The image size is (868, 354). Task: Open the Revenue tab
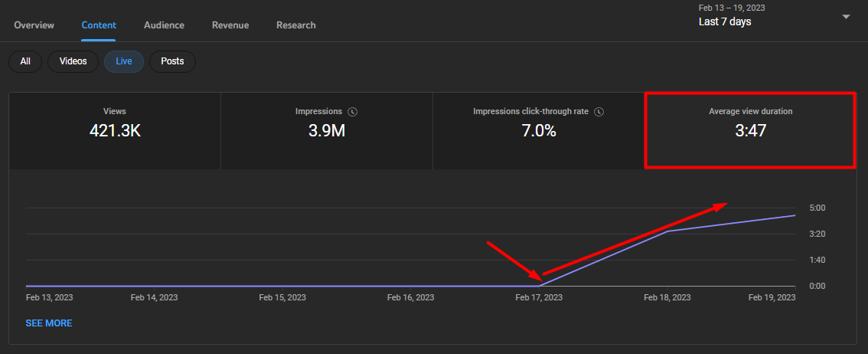pos(230,25)
